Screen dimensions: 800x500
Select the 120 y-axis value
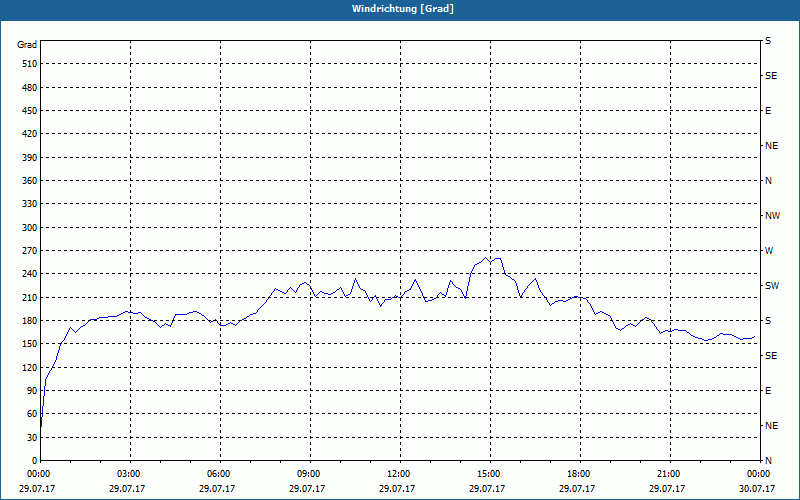pyautogui.click(x=30, y=367)
